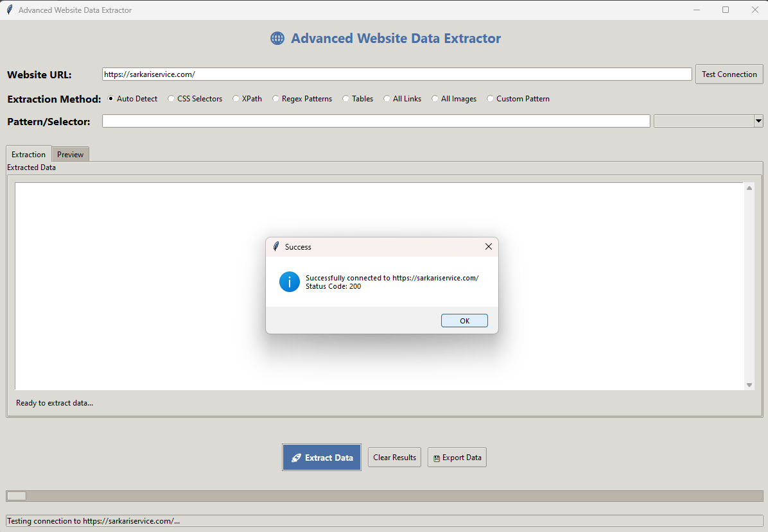Click the Test Connection button

[729, 74]
